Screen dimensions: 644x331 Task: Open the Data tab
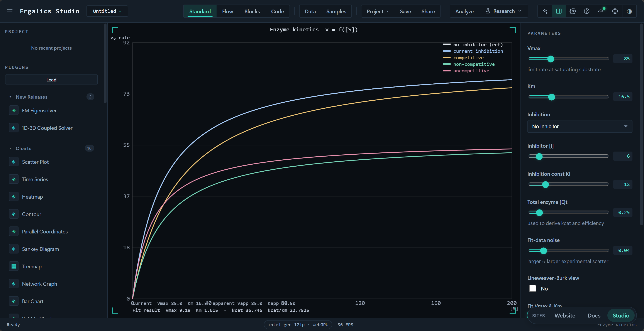pyautogui.click(x=310, y=12)
